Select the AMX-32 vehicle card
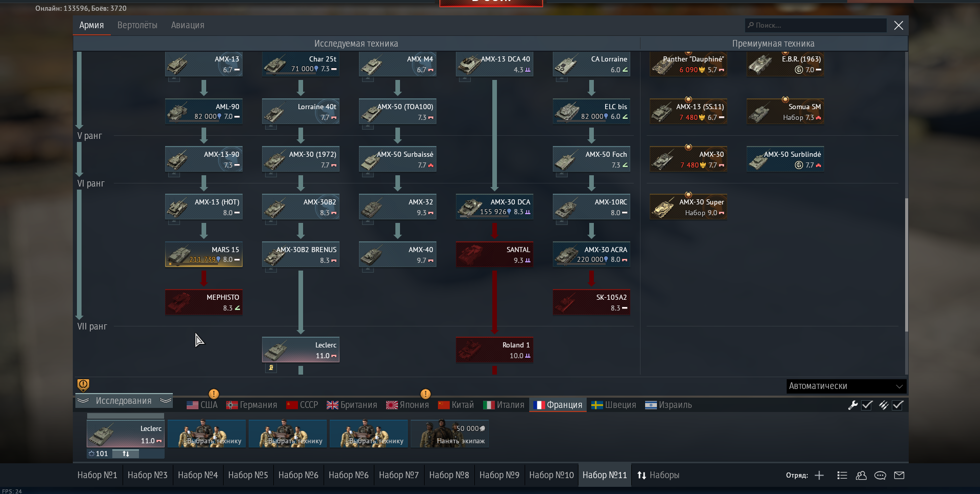980x494 pixels. click(x=397, y=207)
